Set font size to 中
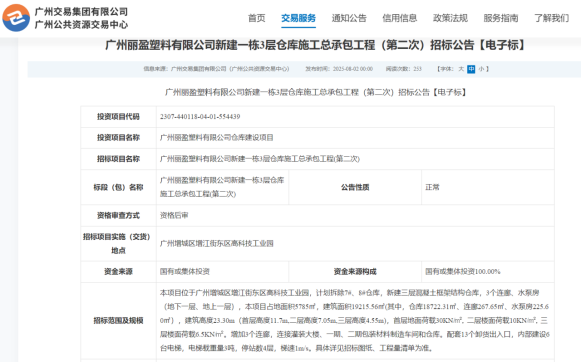 tap(471, 69)
